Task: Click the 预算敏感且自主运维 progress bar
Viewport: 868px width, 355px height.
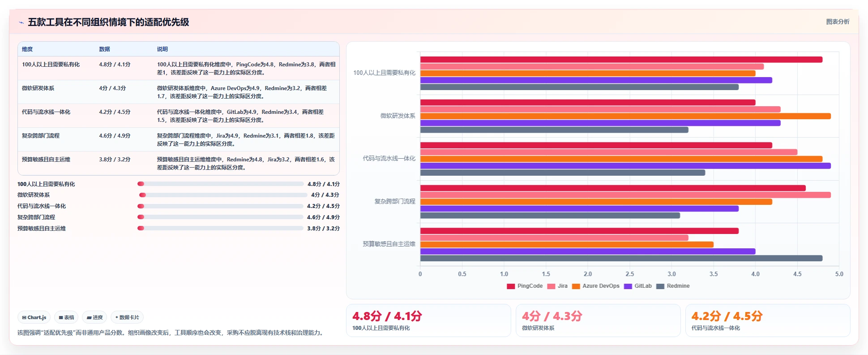Action: point(220,228)
